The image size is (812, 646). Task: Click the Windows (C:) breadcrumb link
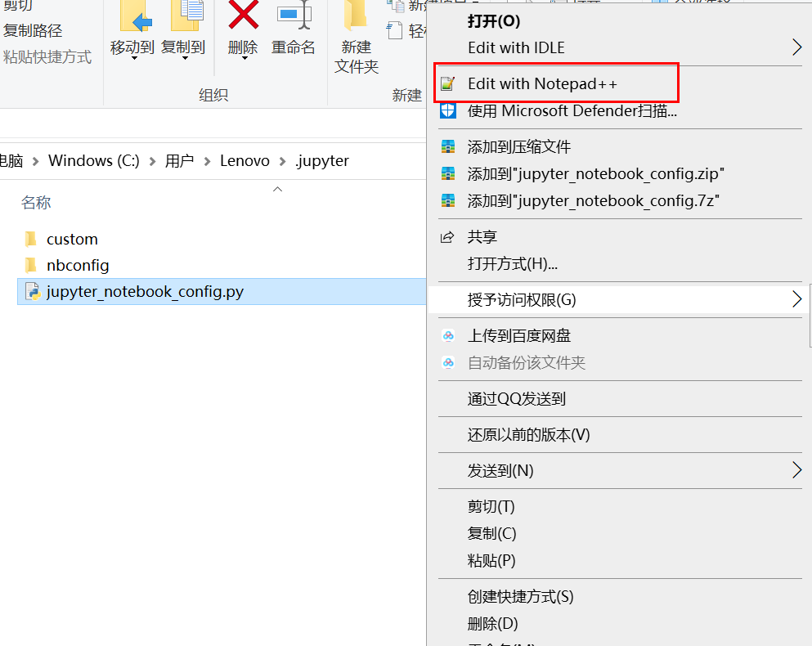click(93, 160)
